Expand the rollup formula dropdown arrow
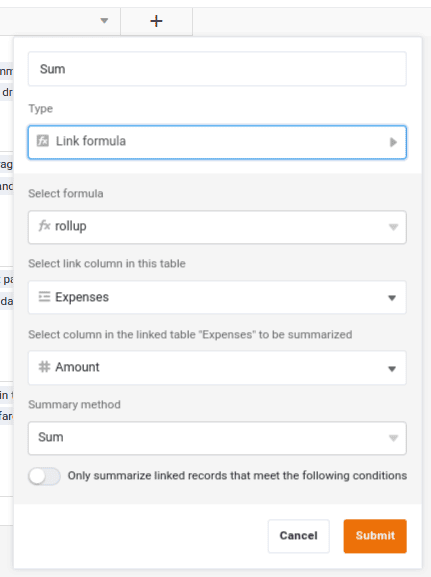The width and height of the screenshot is (431, 577). pyautogui.click(x=393, y=227)
